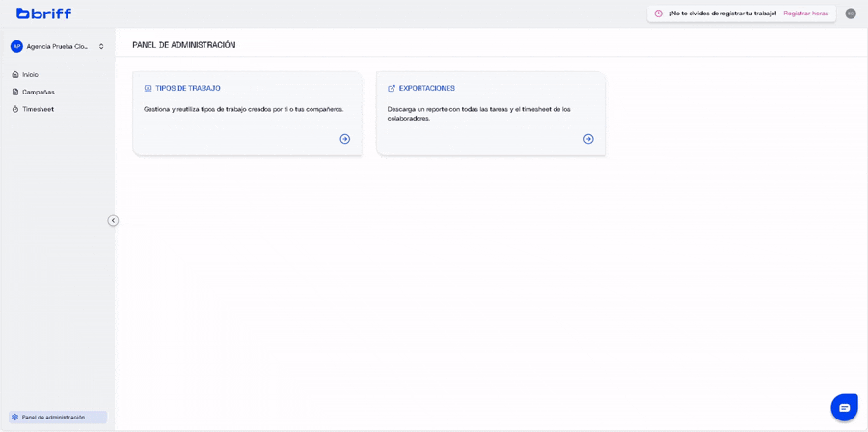Collapse the sidebar with the arrow button

113,220
